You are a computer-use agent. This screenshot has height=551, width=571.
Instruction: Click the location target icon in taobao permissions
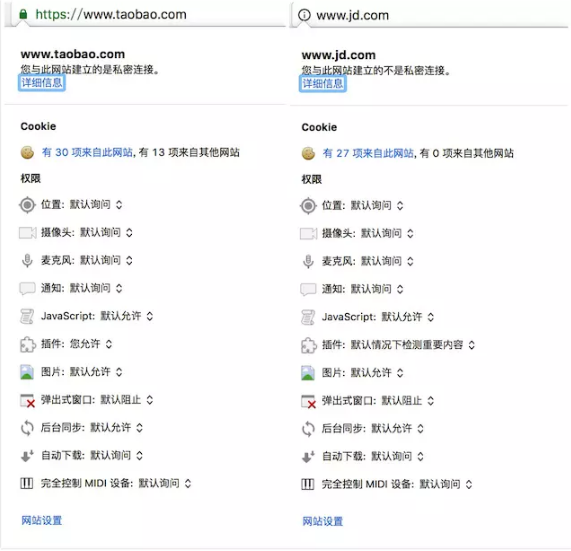click(27, 205)
